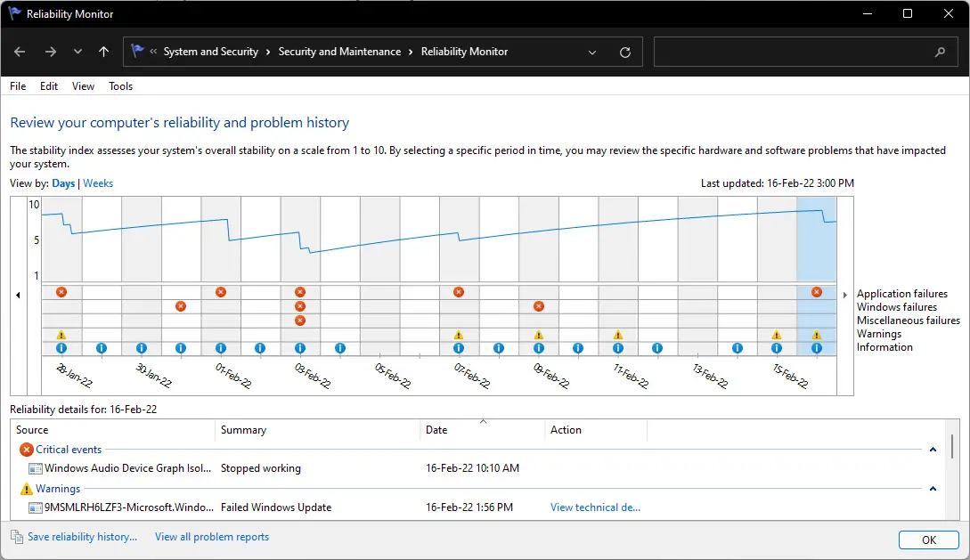Click the information icon for 01-Feb-22

click(221, 348)
